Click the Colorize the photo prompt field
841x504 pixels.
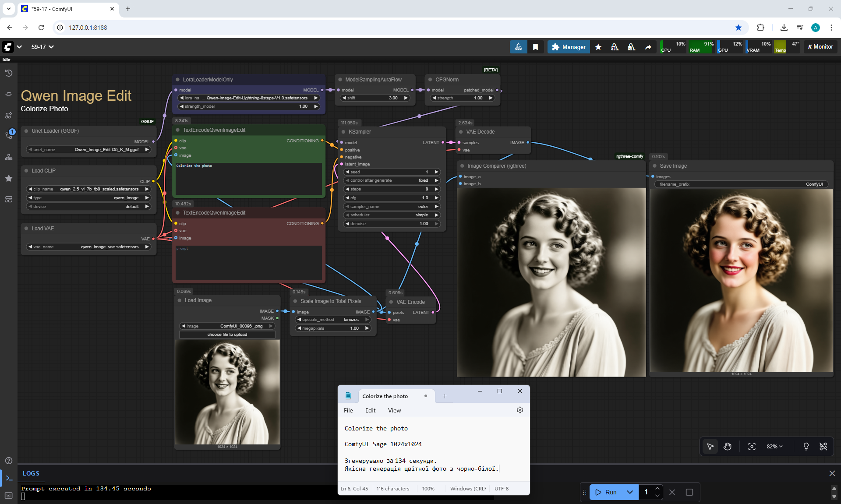[248, 179]
